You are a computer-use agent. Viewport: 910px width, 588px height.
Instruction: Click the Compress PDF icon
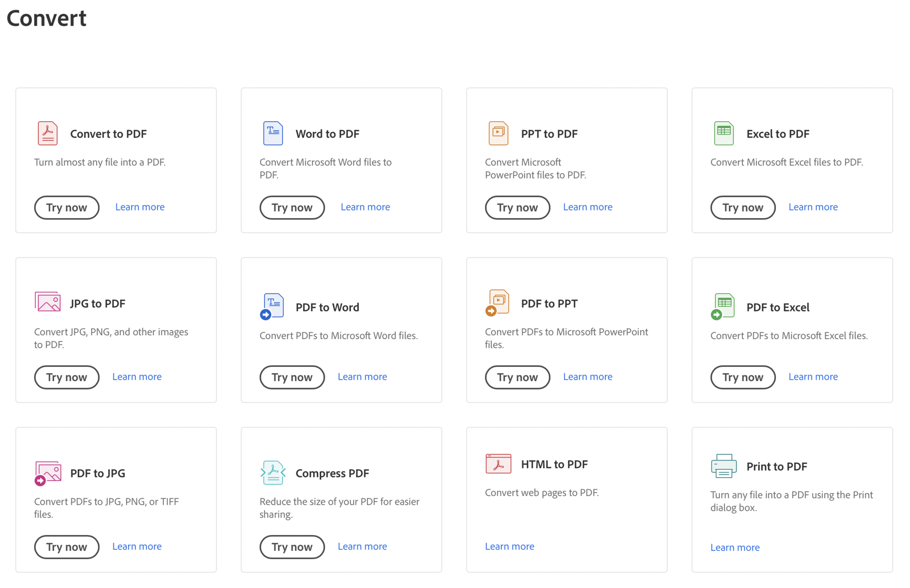pos(273,473)
